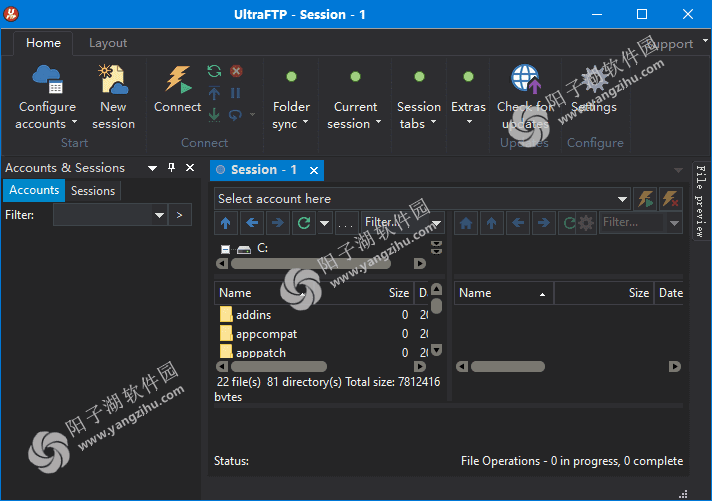Click the local file list vertical scrollbar thumb
Screen dimensions: 712x501
coord(436,306)
